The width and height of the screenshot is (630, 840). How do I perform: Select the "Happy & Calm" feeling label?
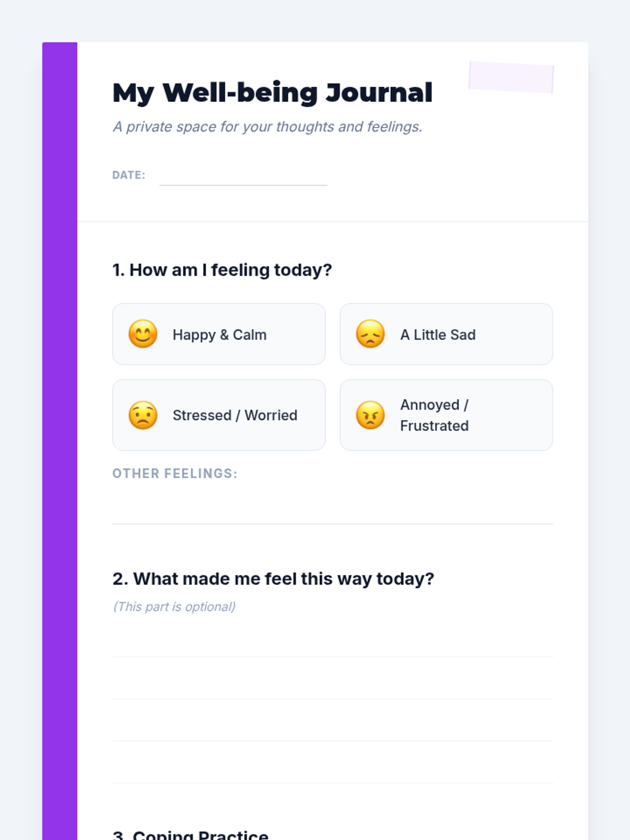click(219, 335)
